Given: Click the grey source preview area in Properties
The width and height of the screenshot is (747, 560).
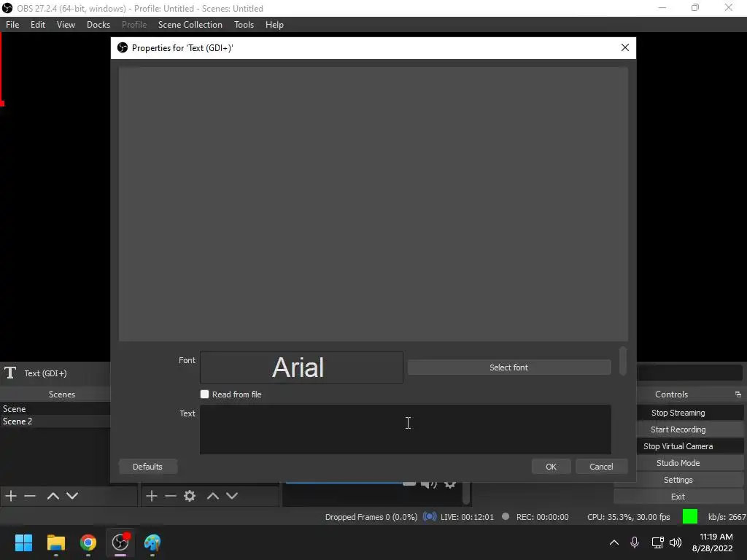Looking at the screenshot, I should click(373, 204).
